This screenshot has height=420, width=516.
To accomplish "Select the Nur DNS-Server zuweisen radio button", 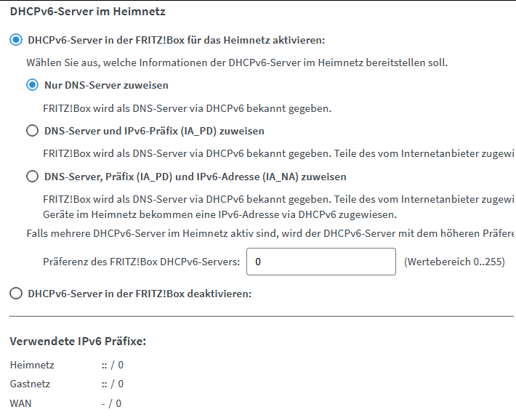I will (32, 85).
